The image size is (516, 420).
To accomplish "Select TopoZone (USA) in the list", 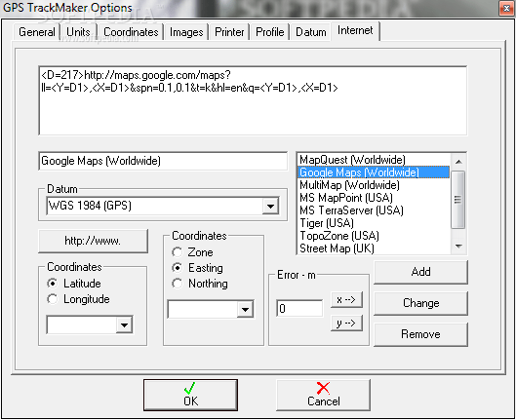I will 374,236.
